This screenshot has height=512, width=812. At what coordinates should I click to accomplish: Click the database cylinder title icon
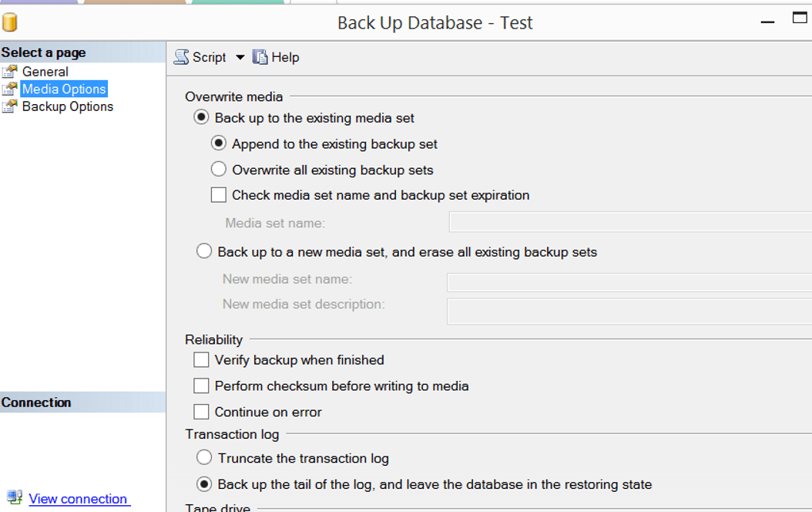pos(10,22)
